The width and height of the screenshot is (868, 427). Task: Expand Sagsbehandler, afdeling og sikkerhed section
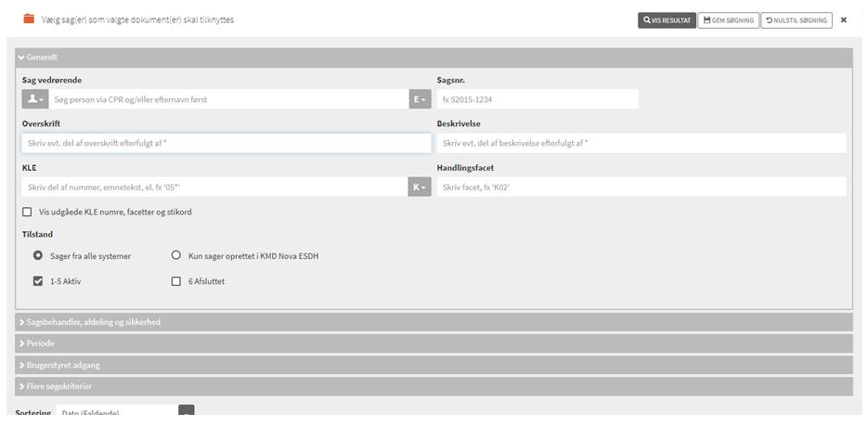click(90, 322)
